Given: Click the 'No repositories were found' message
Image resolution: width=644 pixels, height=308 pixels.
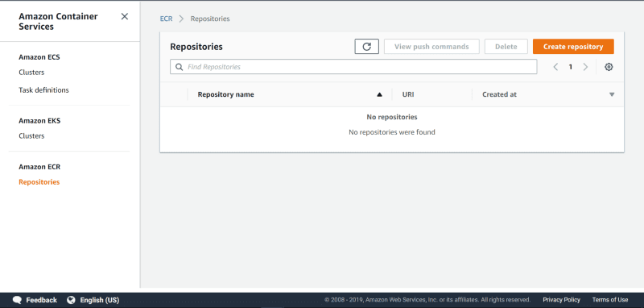Looking at the screenshot, I should (392, 132).
